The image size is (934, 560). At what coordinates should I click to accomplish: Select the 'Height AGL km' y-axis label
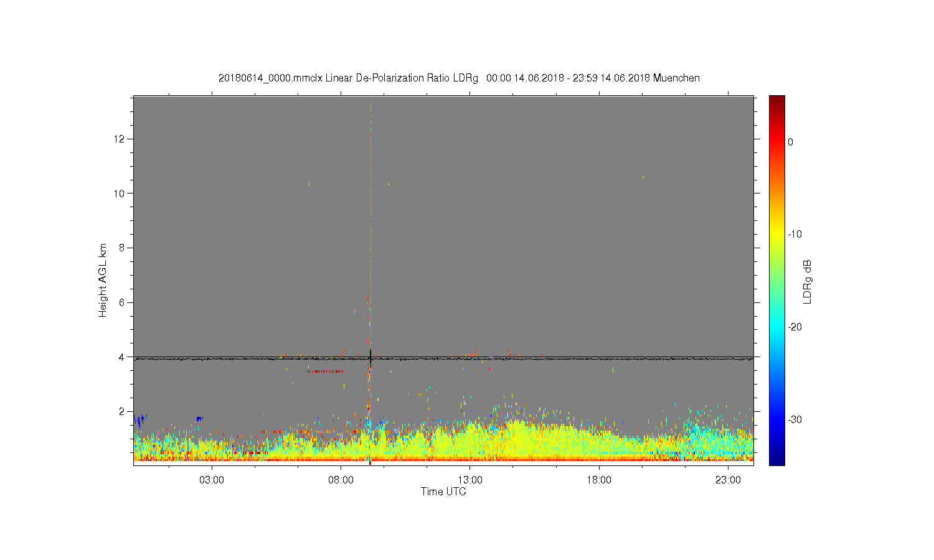[103, 280]
